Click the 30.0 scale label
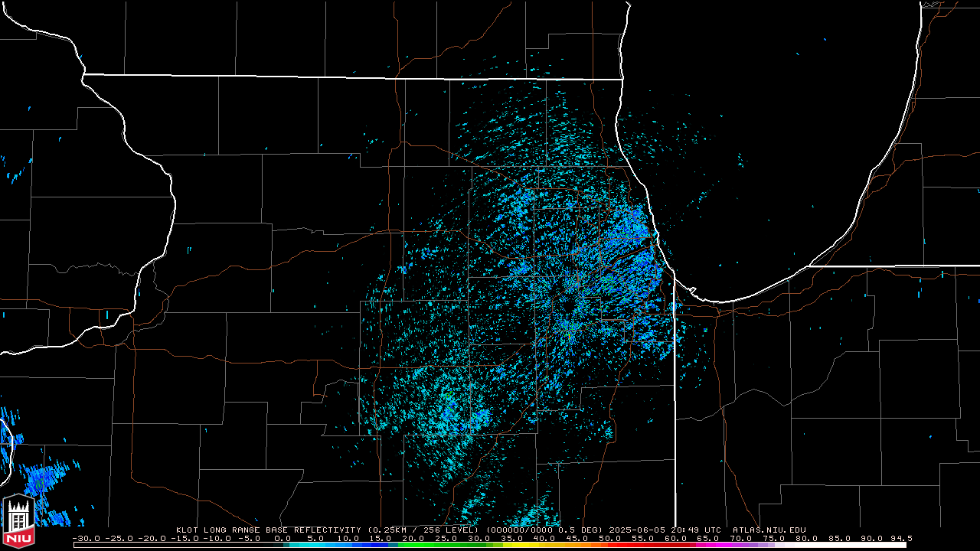This screenshot has height=551, width=980. tap(479, 538)
